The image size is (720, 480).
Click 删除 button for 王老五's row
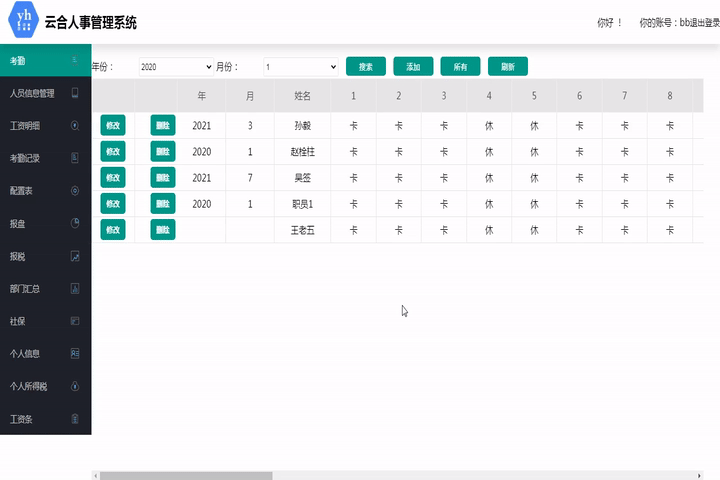(163, 230)
